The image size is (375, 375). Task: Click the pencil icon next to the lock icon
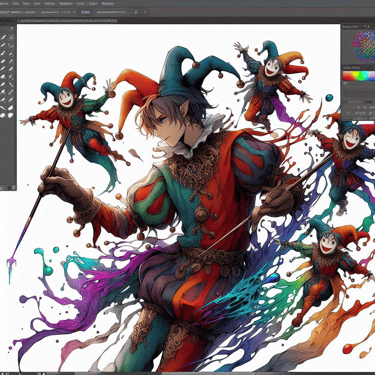tap(145, 12)
